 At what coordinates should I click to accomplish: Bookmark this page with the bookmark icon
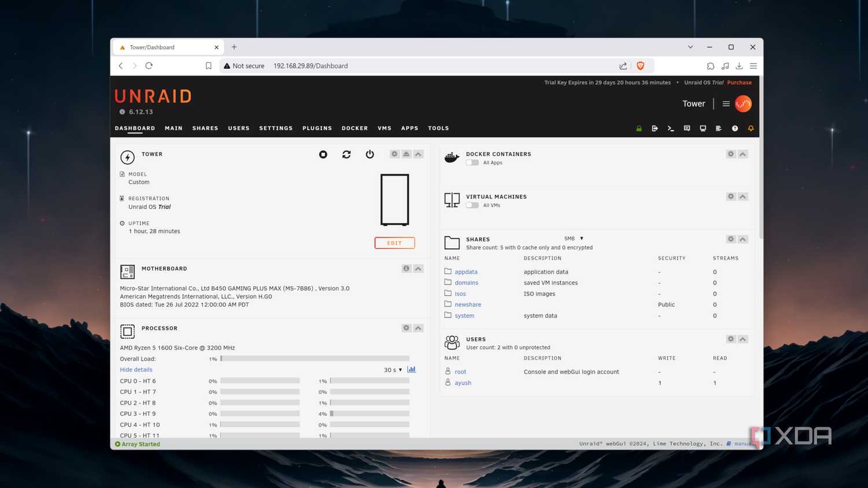pyautogui.click(x=208, y=66)
